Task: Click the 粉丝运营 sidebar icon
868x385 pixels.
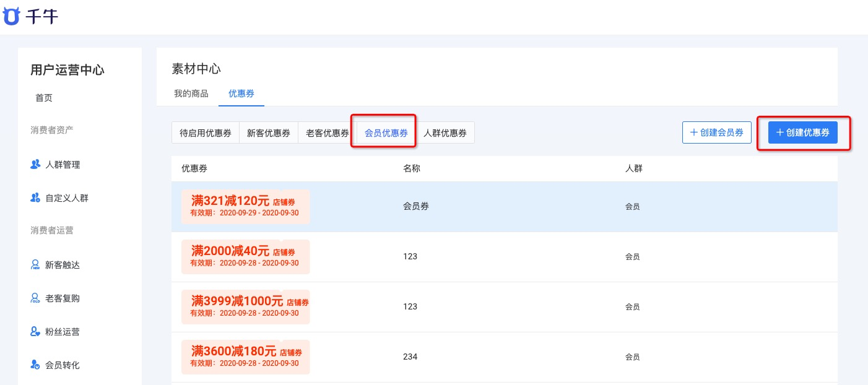Action: (x=35, y=332)
